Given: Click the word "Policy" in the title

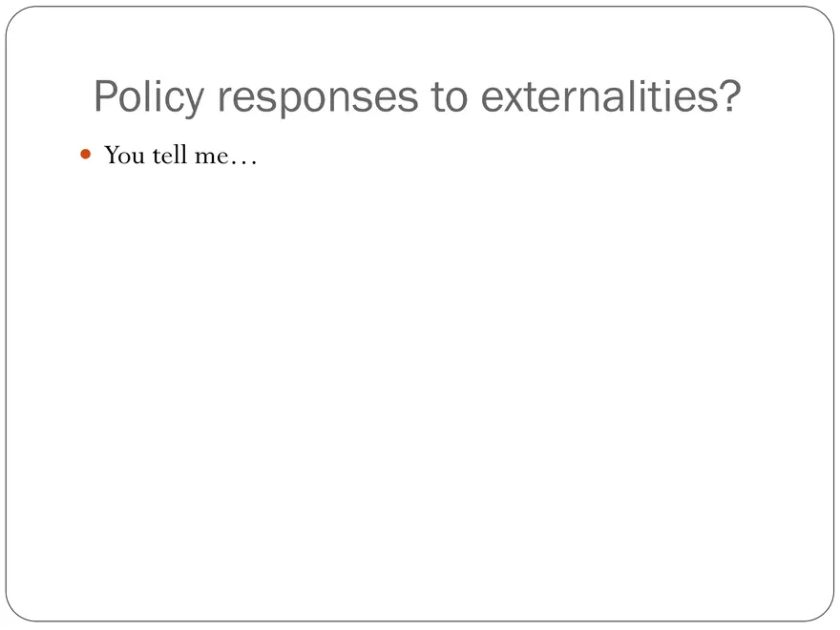Looking at the screenshot, I should 148,96.
